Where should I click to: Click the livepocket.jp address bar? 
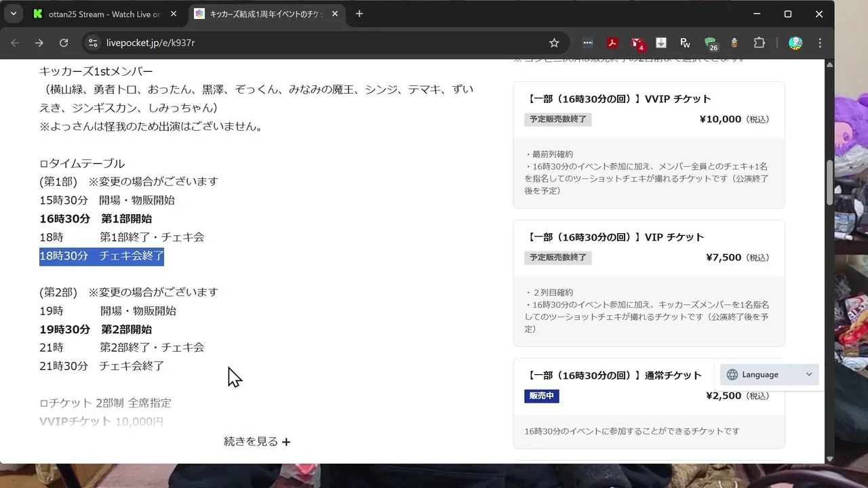[325, 43]
